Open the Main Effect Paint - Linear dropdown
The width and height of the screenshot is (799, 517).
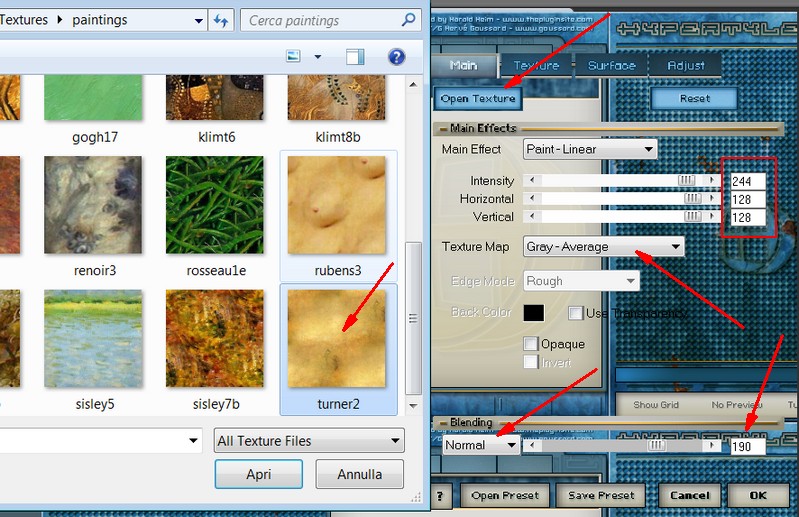pos(590,149)
